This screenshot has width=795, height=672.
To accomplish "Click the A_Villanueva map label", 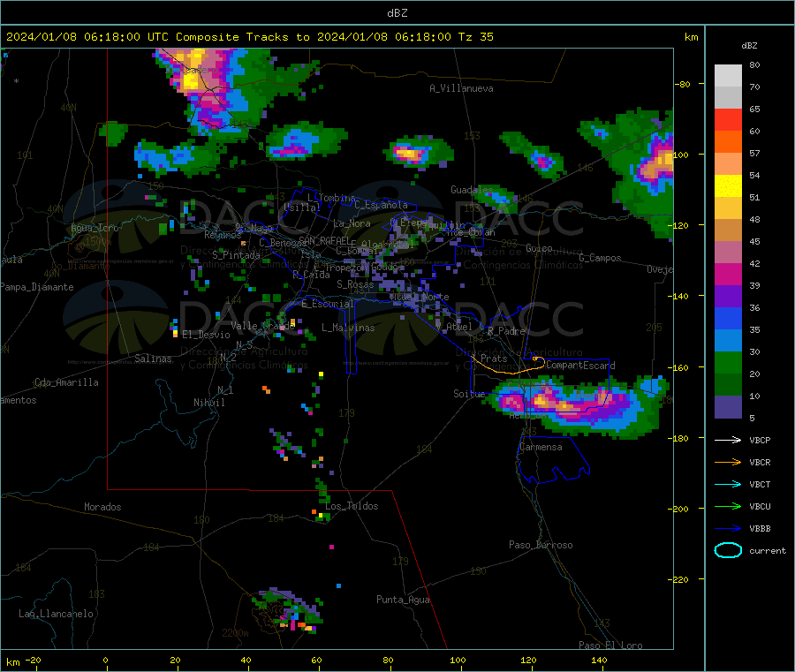I will pyautogui.click(x=461, y=88).
